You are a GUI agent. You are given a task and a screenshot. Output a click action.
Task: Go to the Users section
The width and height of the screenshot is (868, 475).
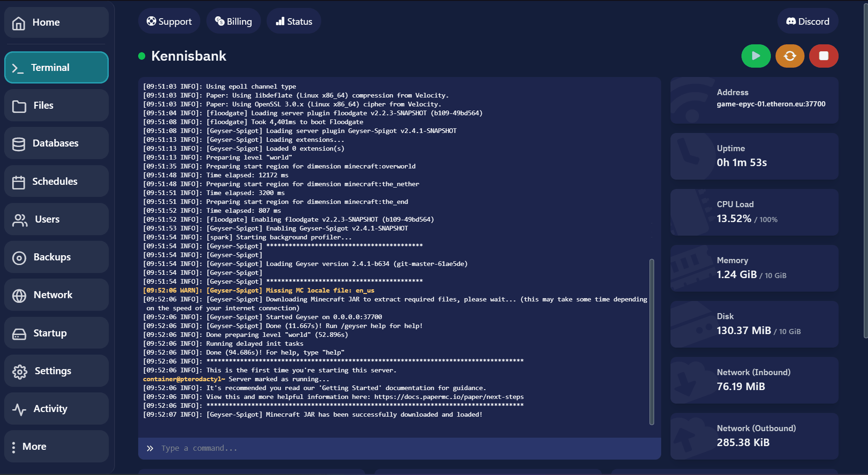pyautogui.click(x=56, y=219)
